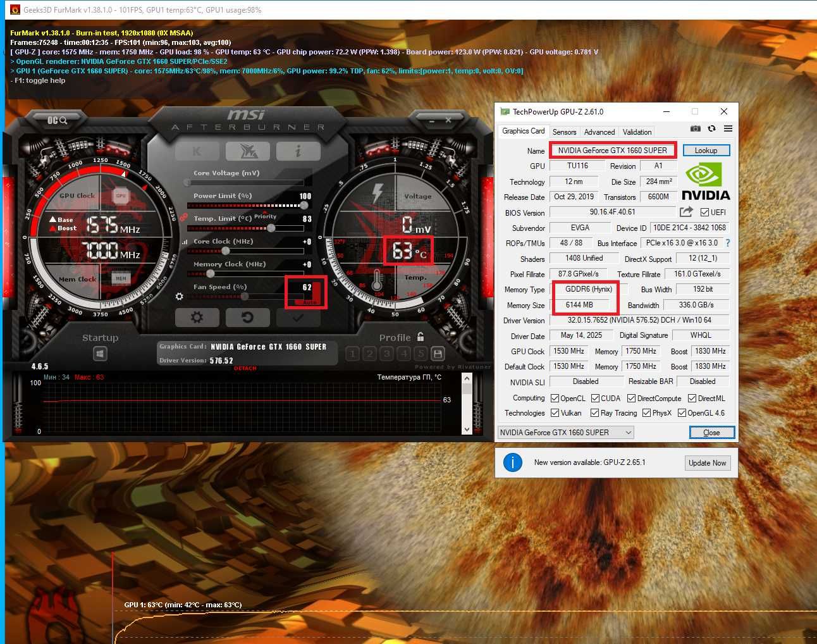The width and height of the screenshot is (817, 644).
Task: Click the Close button in GPU-Z
Action: [712, 433]
